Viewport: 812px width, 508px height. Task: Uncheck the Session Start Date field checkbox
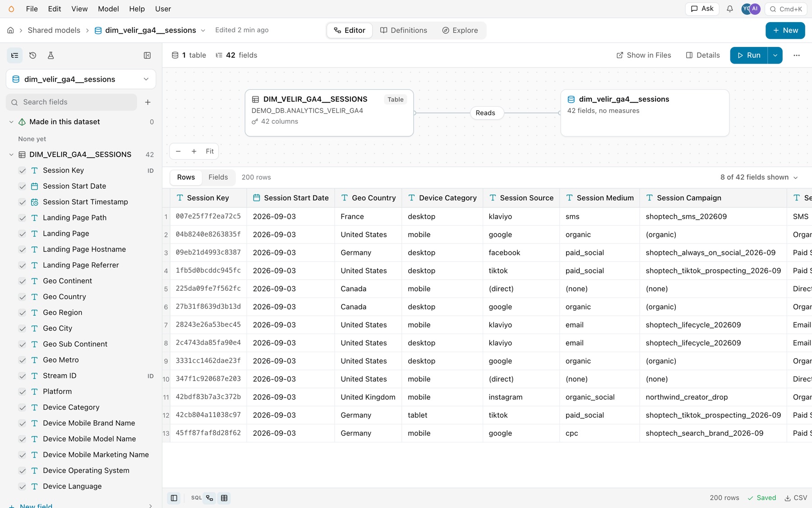click(x=22, y=186)
